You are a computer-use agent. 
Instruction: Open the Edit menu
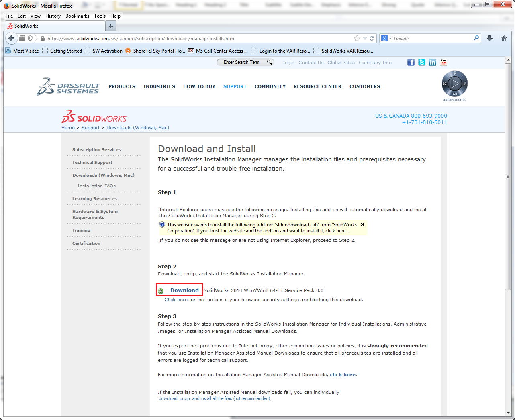(22, 16)
